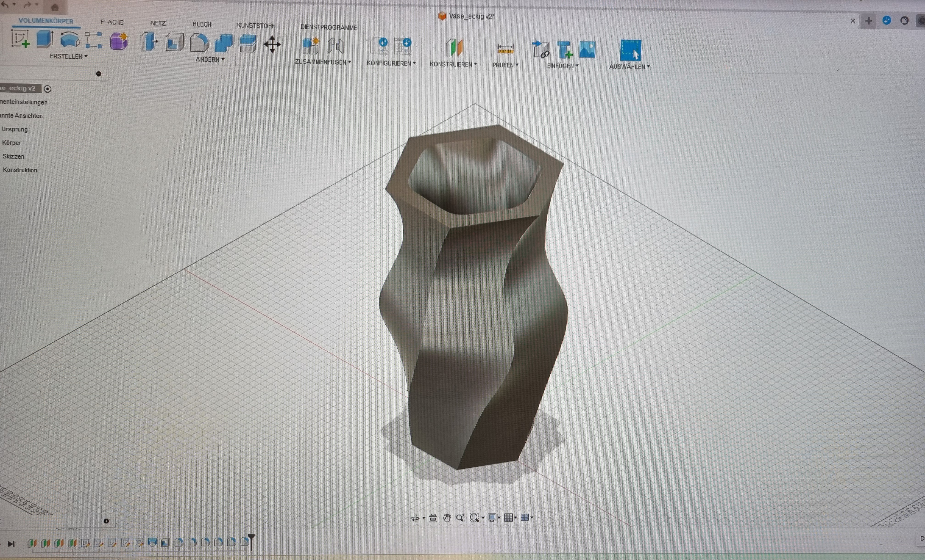The image size is (925, 560).
Task: Select the Körper browser item
Action: (11, 143)
